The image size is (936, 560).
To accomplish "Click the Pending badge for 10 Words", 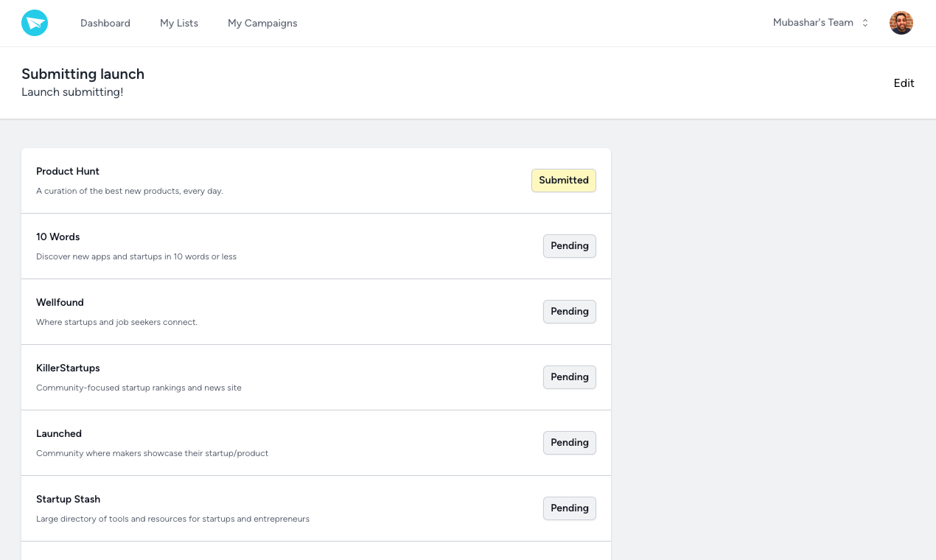I will (570, 246).
